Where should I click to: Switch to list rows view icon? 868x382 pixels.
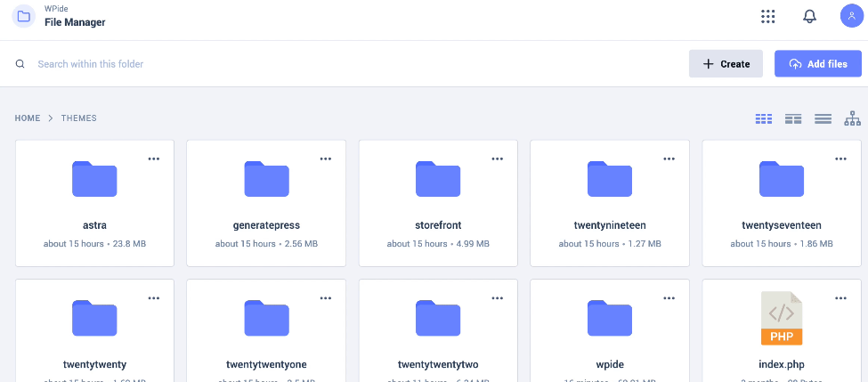823,118
